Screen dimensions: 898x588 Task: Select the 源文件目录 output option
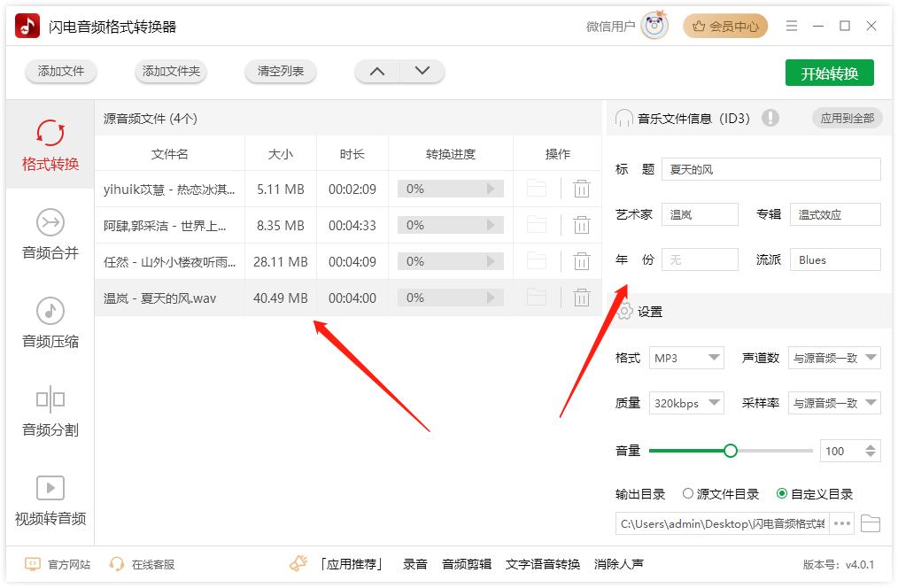coord(688,493)
